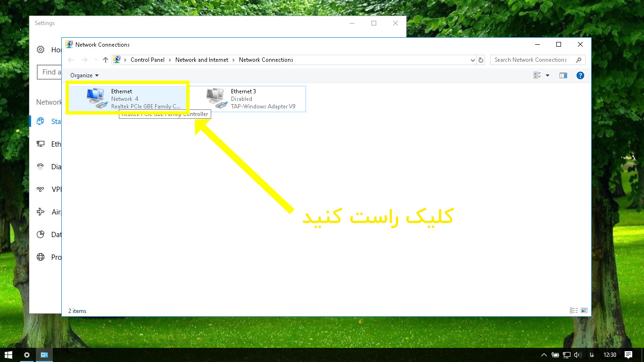The image size is (644, 362).
Task: Open Settings from the taskbar gear
Action: click(x=27, y=355)
